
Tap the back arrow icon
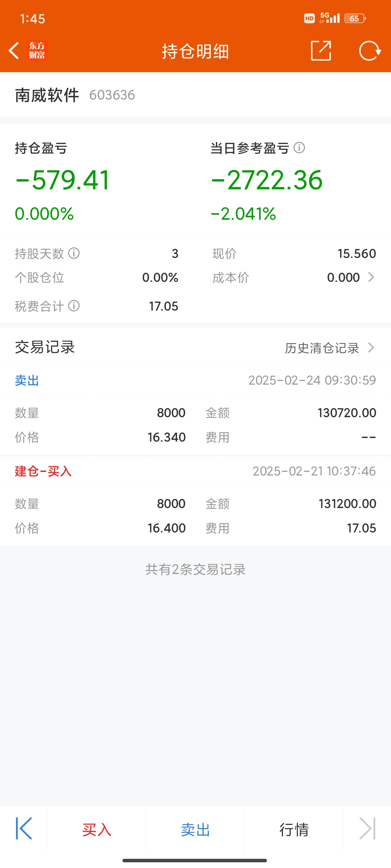[x=14, y=51]
